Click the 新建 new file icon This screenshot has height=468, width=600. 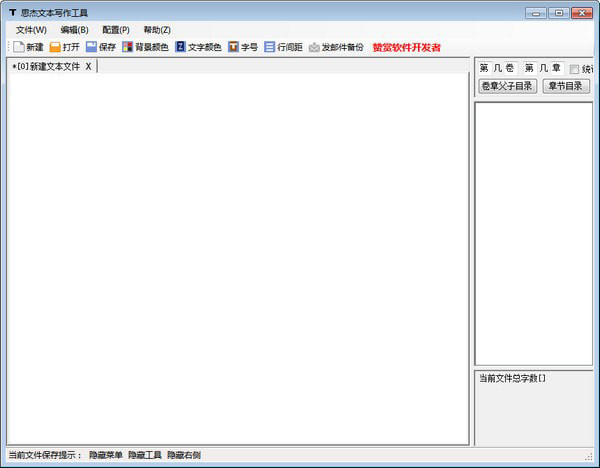click(19, 47)
